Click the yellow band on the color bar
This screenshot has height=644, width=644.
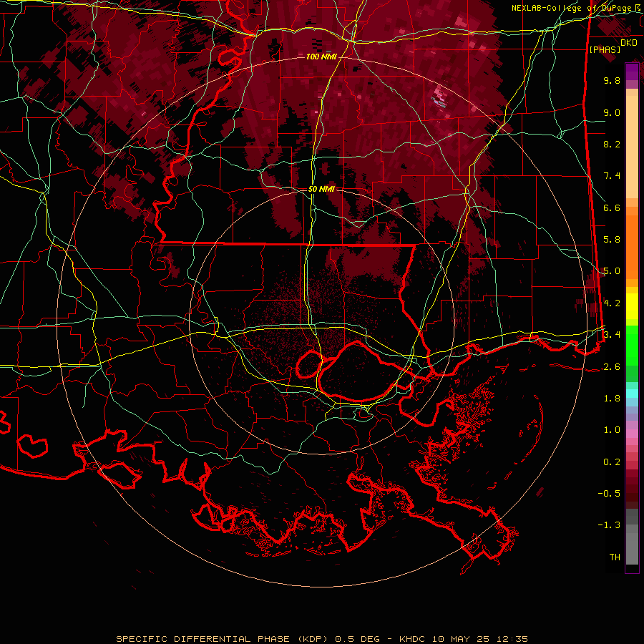(632, 306)
